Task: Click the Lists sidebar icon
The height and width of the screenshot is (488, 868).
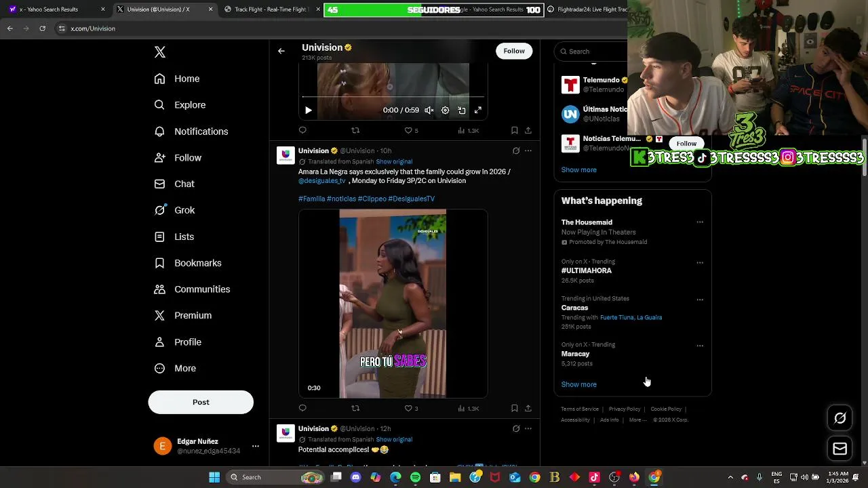Action: point(159,237)
